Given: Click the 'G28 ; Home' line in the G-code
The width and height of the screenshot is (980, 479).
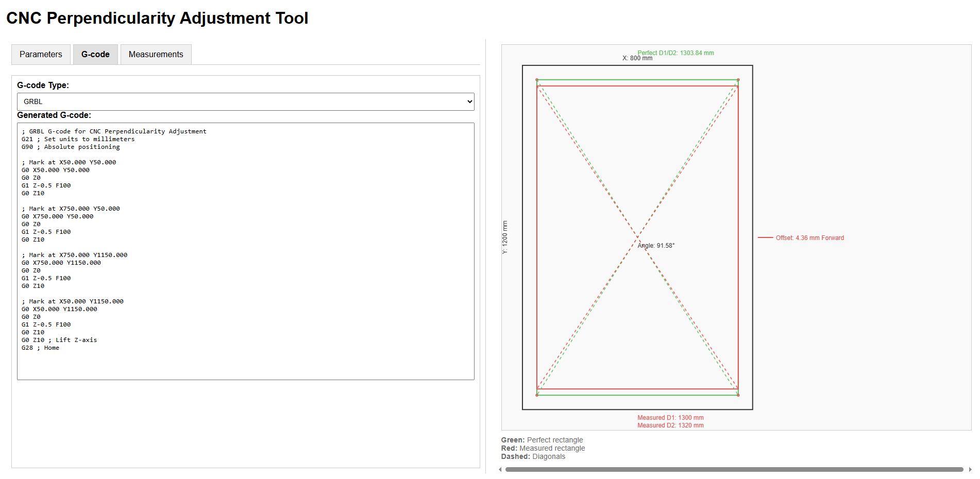Looking at the screenshot, I should (x=40, y=348).
